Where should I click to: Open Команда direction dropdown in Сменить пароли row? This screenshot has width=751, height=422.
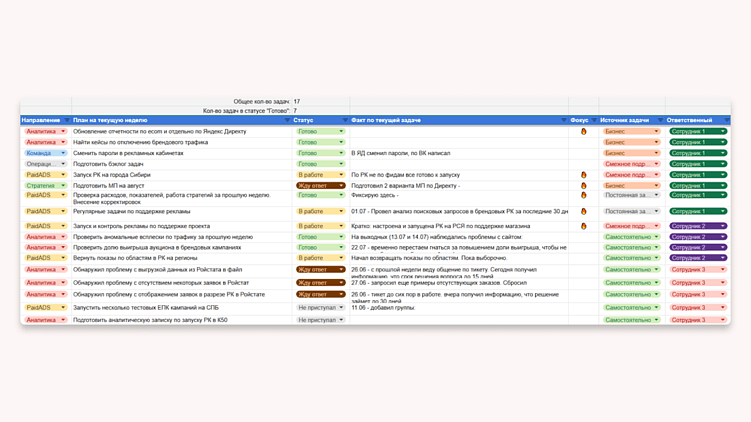click(46, 153)
